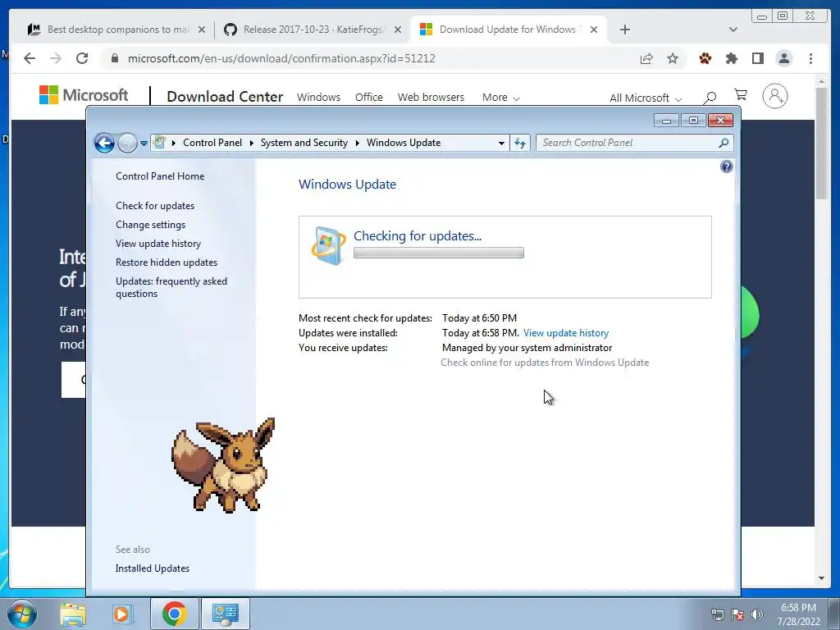Viewport: 840px width, 630px height.
Task: Click the Checking for updates progress bar
Action: 439,253
